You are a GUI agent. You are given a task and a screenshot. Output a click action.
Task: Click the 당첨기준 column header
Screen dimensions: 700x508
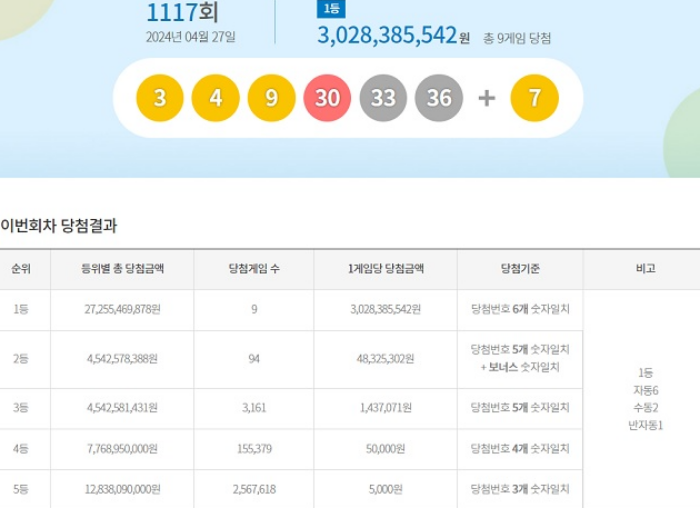[520, 269]
